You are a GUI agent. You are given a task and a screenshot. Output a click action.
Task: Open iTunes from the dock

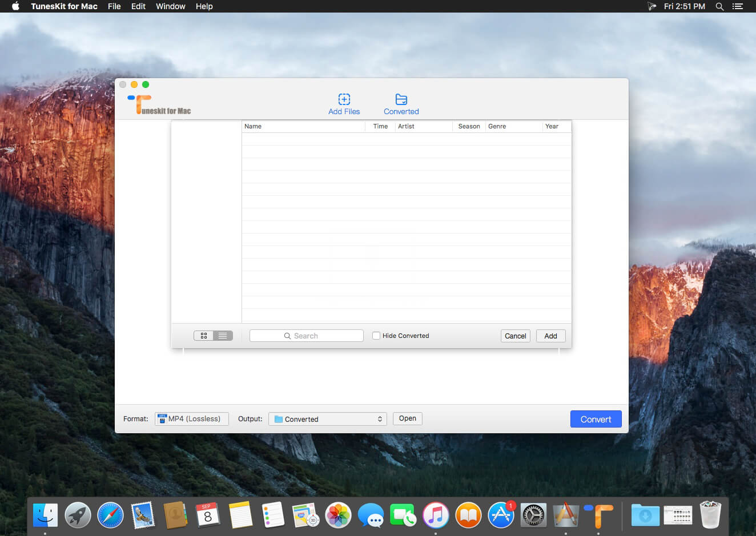pyautogui.click(x=436, y=515)
